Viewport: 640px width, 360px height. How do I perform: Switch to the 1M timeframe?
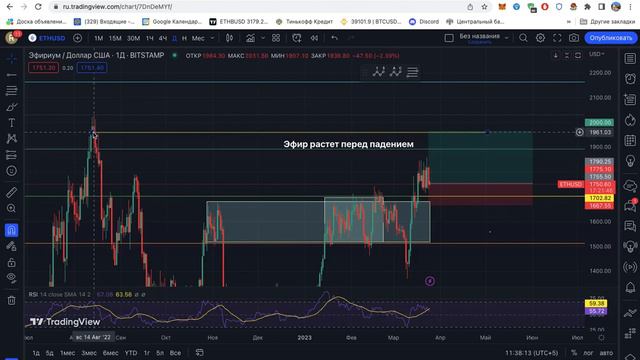pos(98,38)
